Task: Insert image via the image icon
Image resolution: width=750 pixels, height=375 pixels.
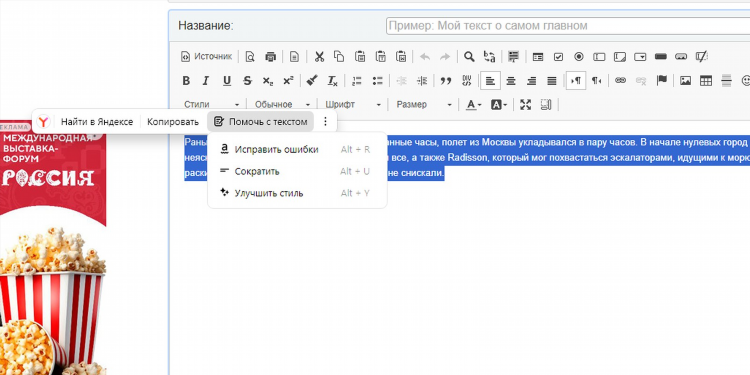Action: (685, 81)
